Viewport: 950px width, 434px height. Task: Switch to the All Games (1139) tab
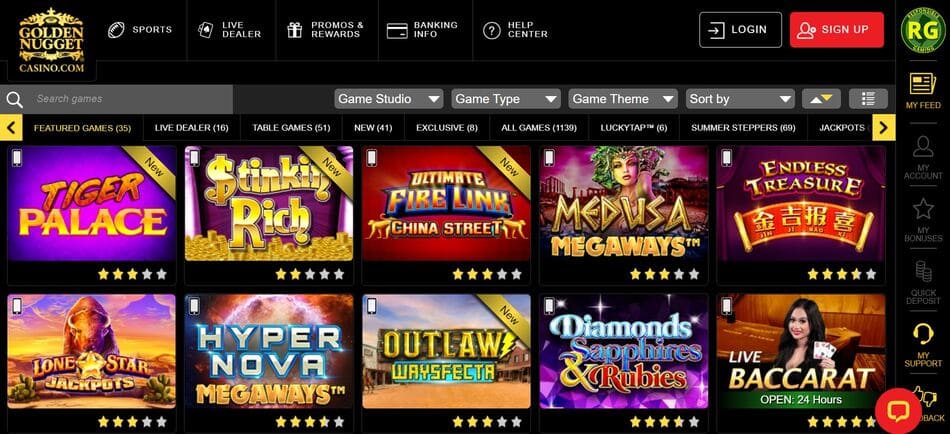point(539,128)
